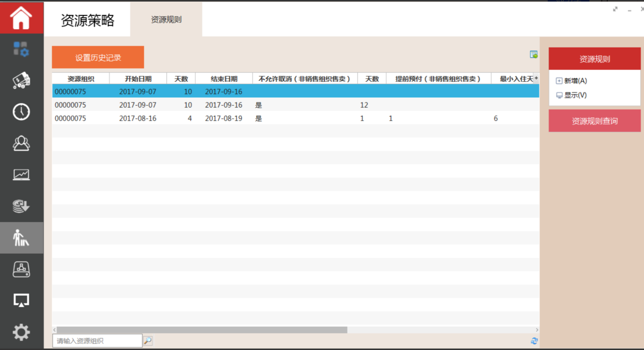Sort by the 开始日期 column header
Viewport: 644px width, 350px height.
(x=138, y=79)
